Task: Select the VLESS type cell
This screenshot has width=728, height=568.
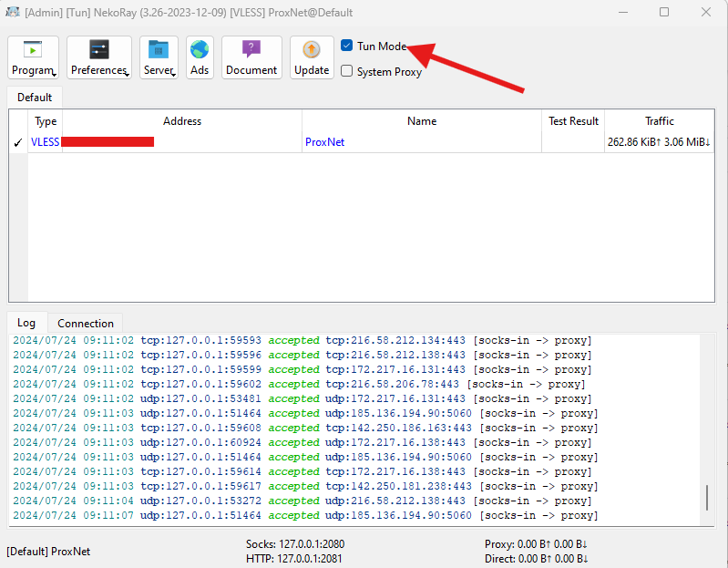Action: [x=45, y=142]
